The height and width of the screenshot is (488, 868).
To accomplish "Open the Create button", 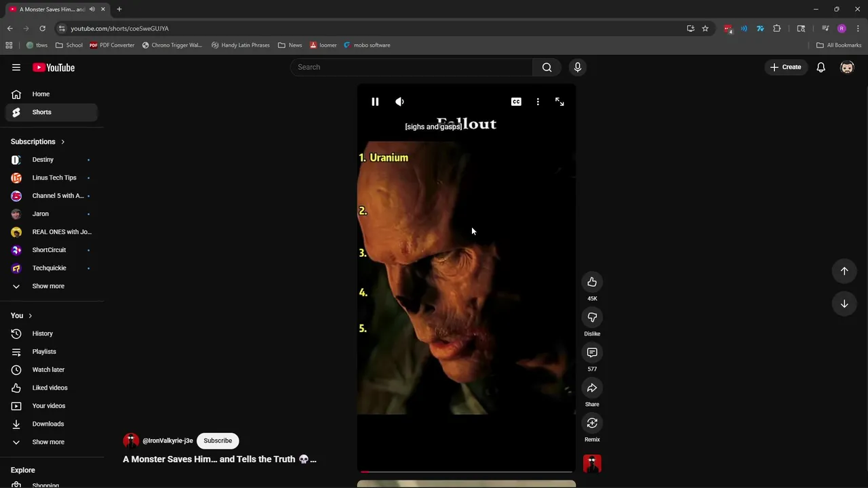I will pyautogui.click(x=785, y=67).
